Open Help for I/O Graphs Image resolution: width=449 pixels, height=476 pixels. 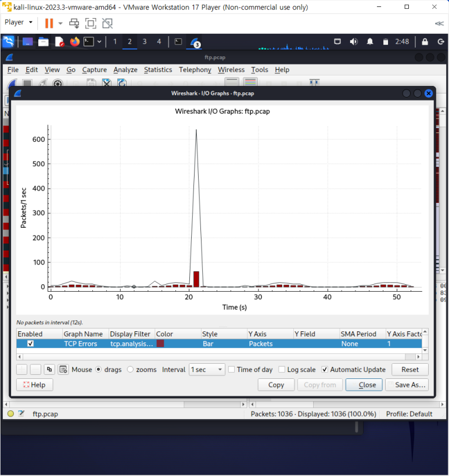(35, 385)
